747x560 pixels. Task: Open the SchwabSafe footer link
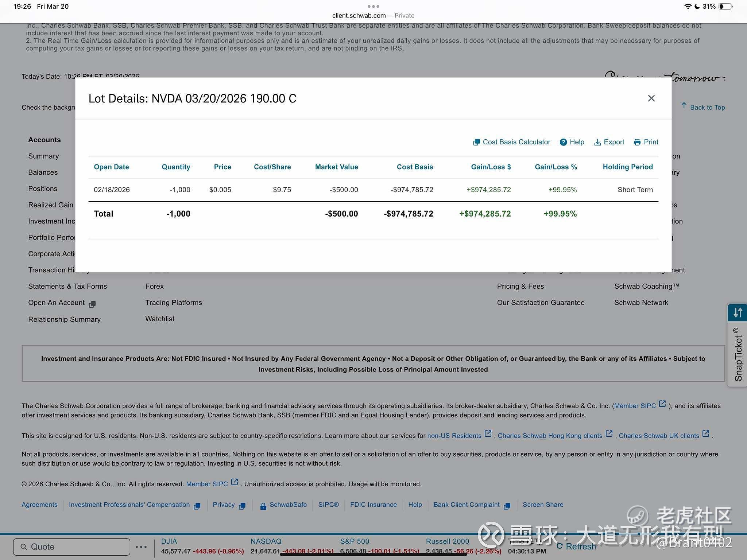(288, 505)
